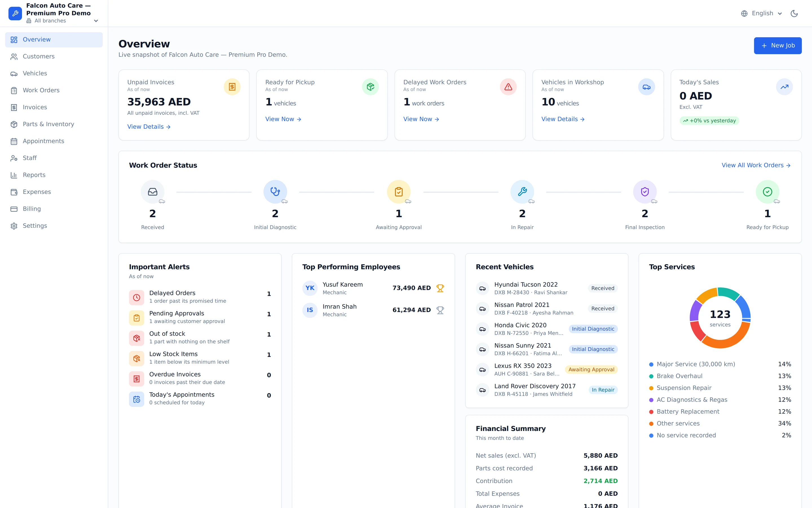Screen dimensions: 812x508
Task: Click the purple AC Diagnostics & Regas legend dot
Action: [x=651, y=400]
